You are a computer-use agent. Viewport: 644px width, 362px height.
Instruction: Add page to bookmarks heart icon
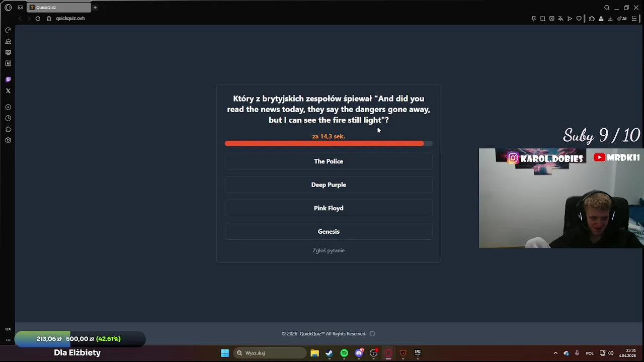pos(579,19)
